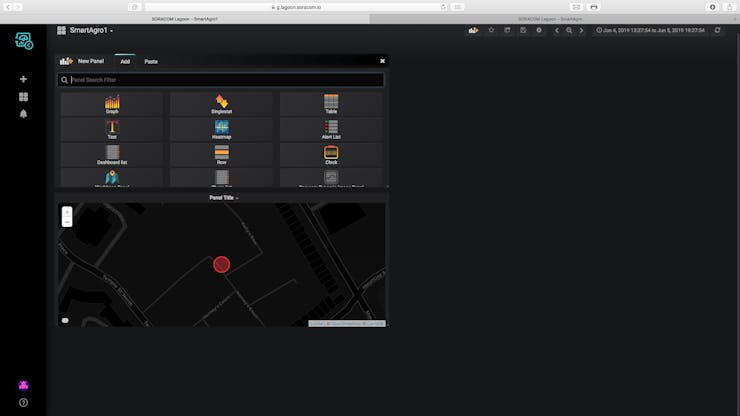Shift time range backward with left chevron
The image size is (740, 416).
[x=557, y=30]
